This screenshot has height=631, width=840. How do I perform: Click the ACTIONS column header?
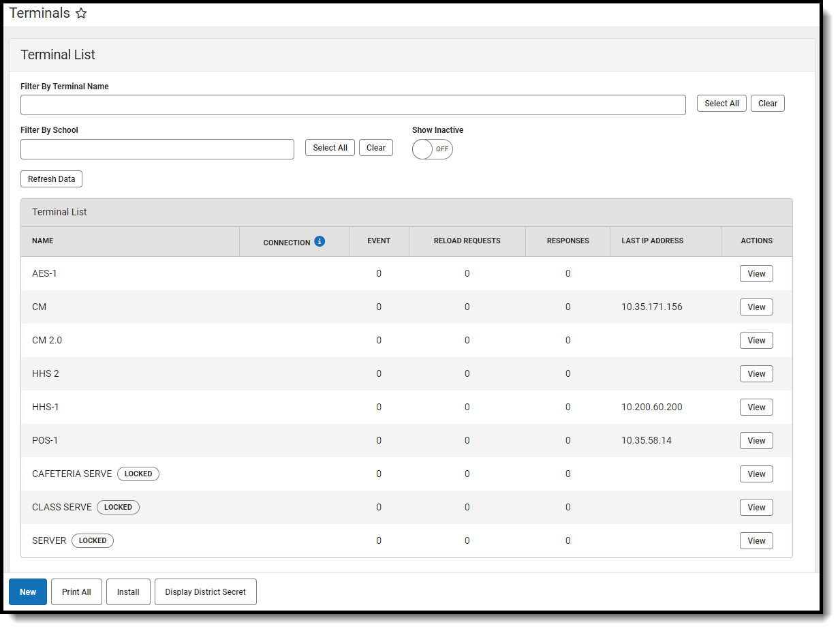(757, 241)
